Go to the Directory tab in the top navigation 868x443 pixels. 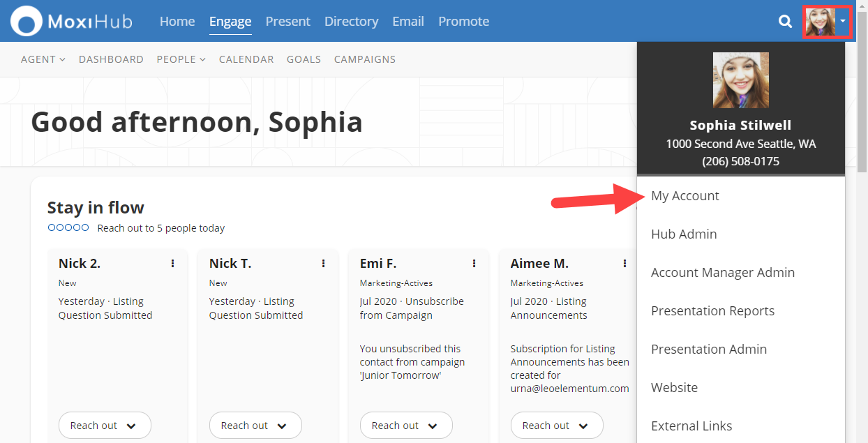click(351, 22)
